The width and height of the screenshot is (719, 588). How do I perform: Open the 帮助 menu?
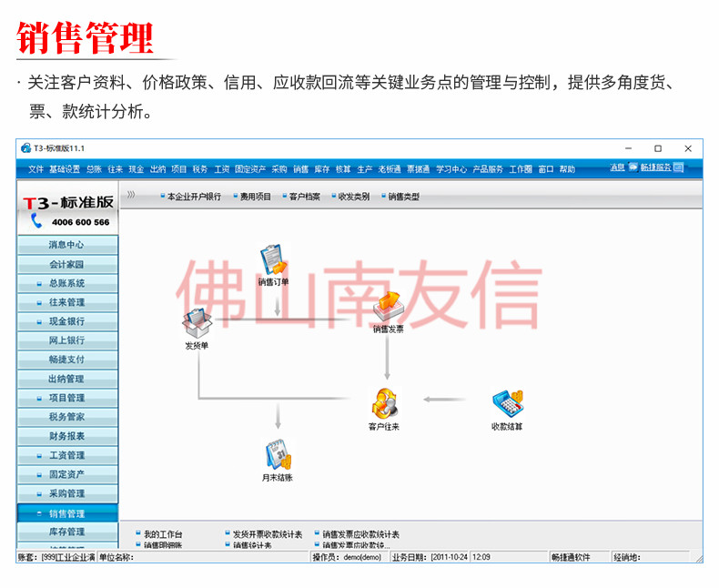pos(567,169)
